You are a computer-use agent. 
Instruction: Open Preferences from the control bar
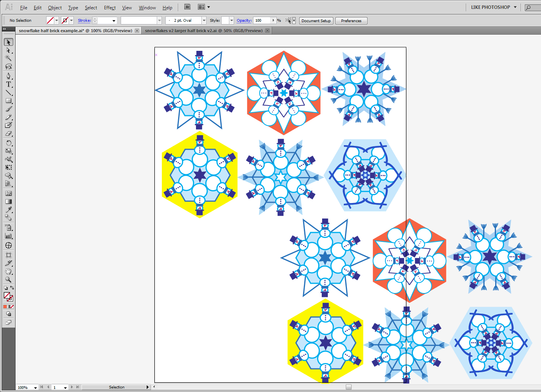coord(351,21)
